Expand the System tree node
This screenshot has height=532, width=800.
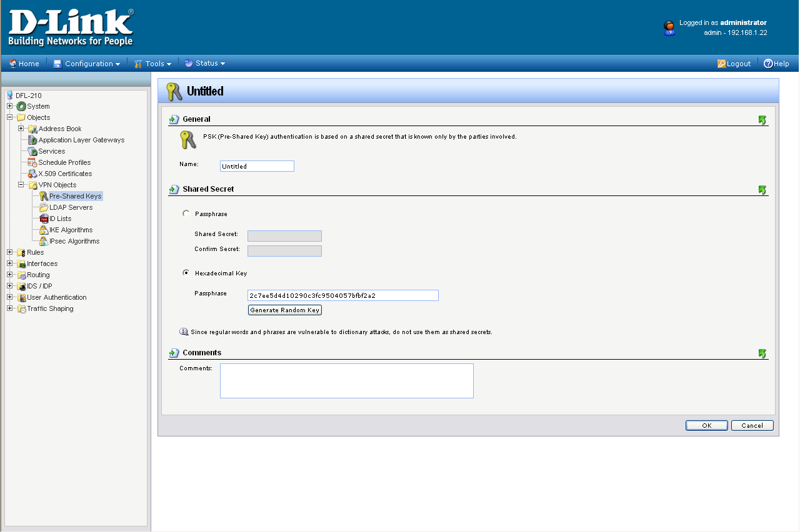10,106
